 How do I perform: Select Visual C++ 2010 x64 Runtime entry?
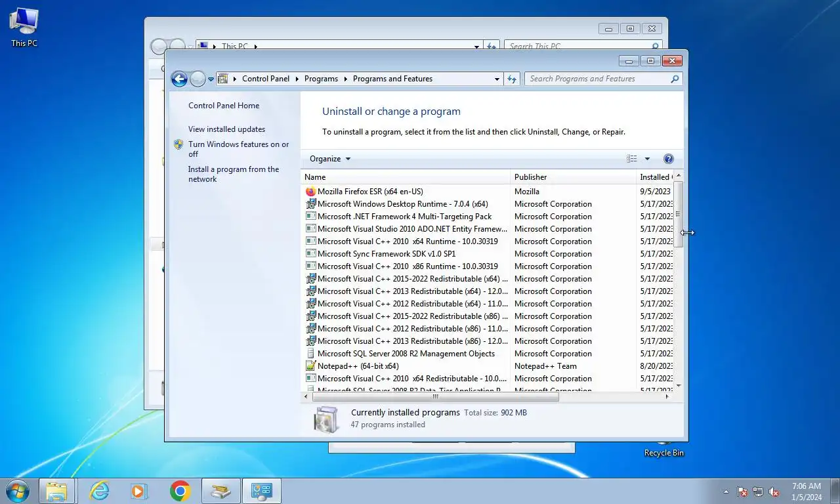pyautogui.click(x=408, y=241)
